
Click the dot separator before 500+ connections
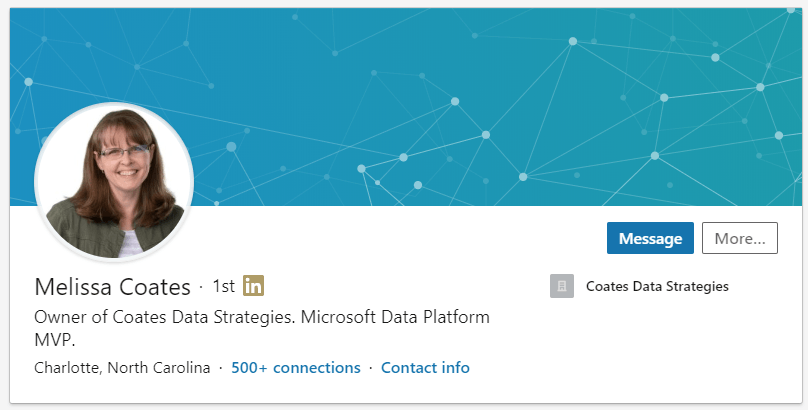[x=221, y=368]
